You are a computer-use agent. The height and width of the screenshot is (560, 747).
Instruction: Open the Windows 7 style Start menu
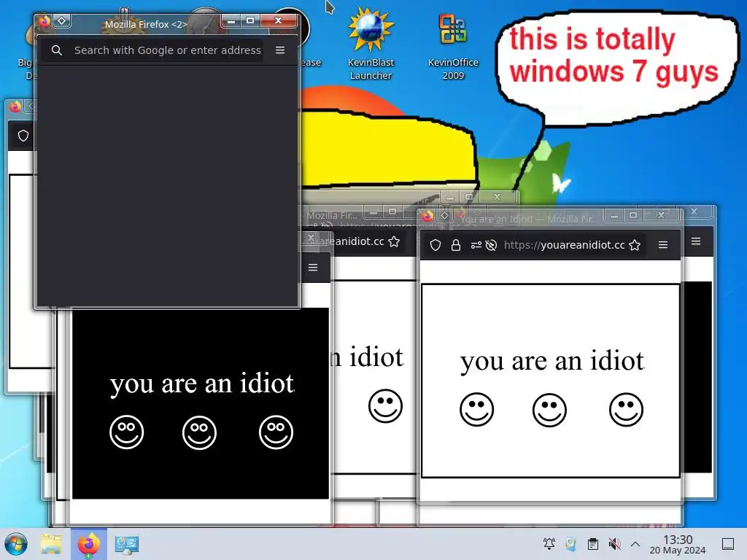click(x=16, y=544)
